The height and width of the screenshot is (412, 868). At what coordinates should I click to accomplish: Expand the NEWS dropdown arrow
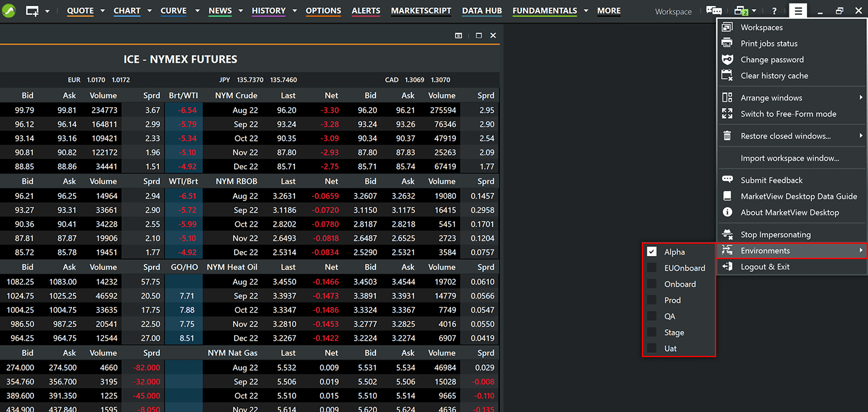click(x=241, y=11)
